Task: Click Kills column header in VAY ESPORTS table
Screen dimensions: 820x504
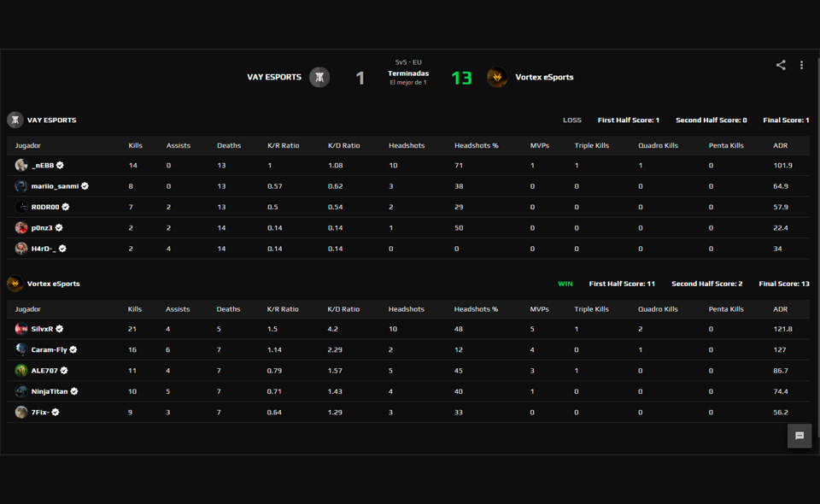Action: (x=136, y=146)
